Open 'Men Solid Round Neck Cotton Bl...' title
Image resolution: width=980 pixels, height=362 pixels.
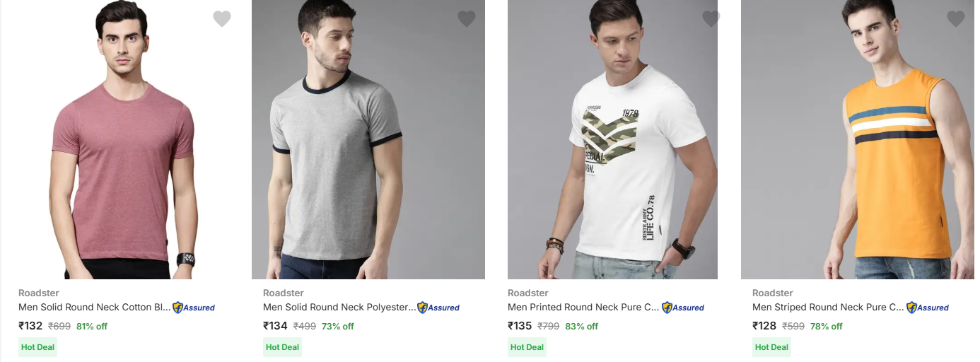pos(94,308)
